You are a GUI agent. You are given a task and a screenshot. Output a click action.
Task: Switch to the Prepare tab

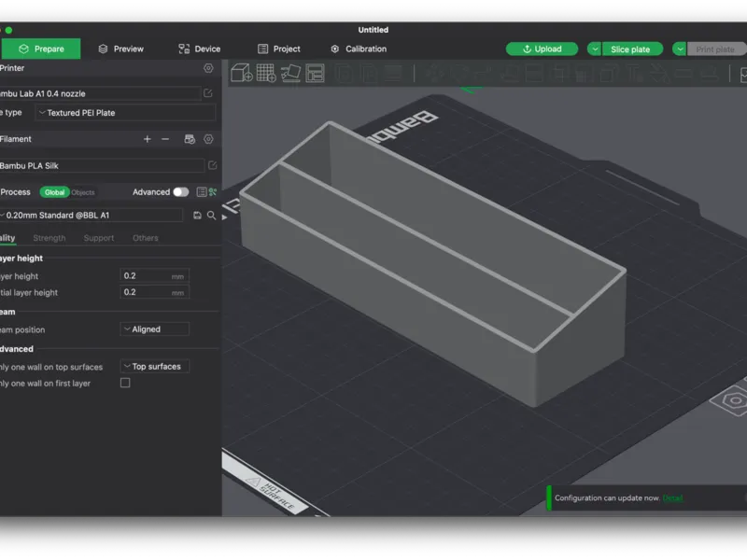(x=41, y=49)
